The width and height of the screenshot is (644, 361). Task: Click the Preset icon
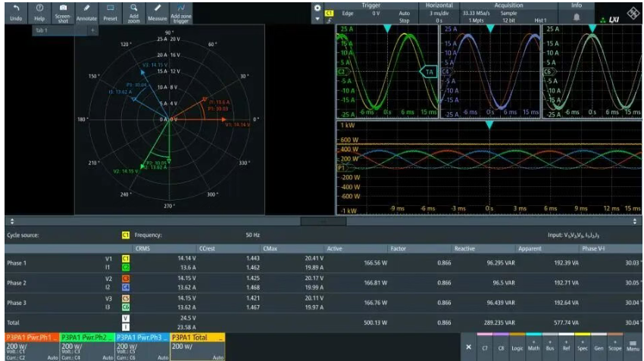click(110, 8)
